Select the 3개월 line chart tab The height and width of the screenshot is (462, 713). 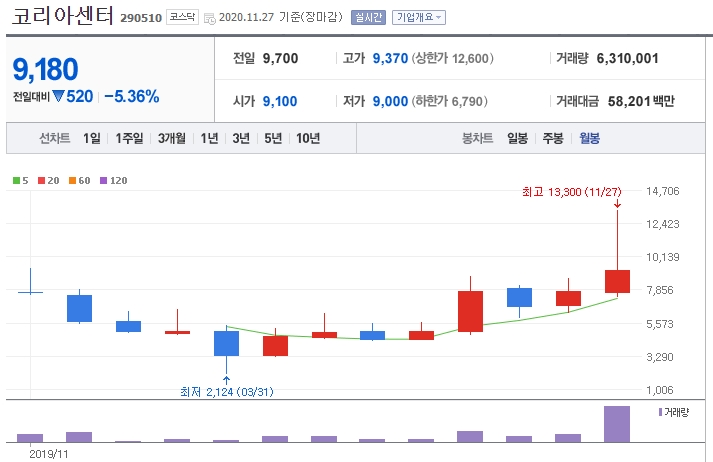[x=171, y=138]
